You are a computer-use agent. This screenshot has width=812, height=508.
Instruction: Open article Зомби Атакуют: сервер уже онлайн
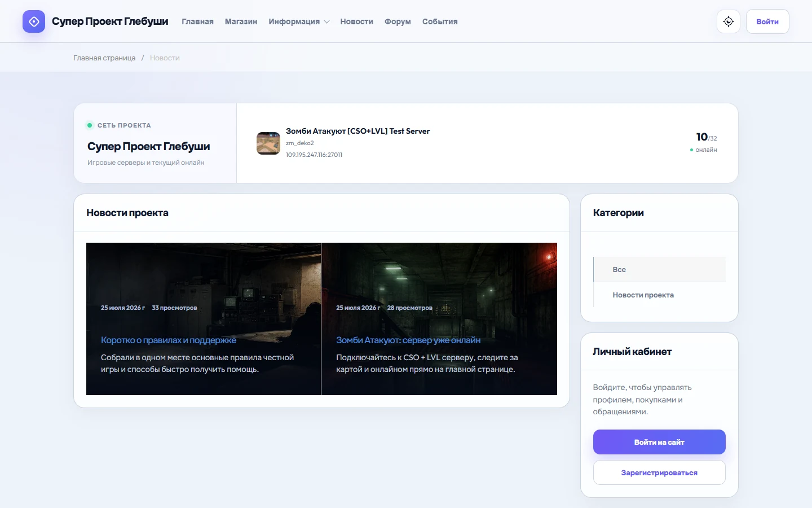coord(408,340)
